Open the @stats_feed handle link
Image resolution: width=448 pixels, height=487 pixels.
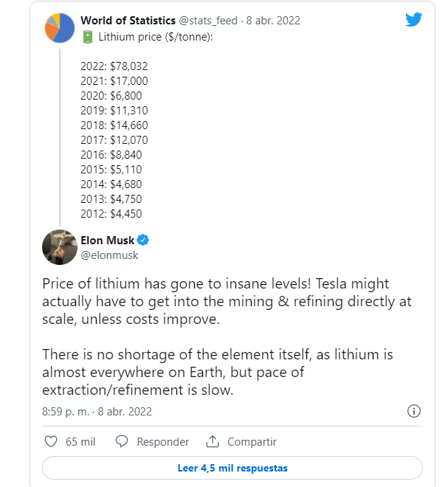tap(208, 21)
